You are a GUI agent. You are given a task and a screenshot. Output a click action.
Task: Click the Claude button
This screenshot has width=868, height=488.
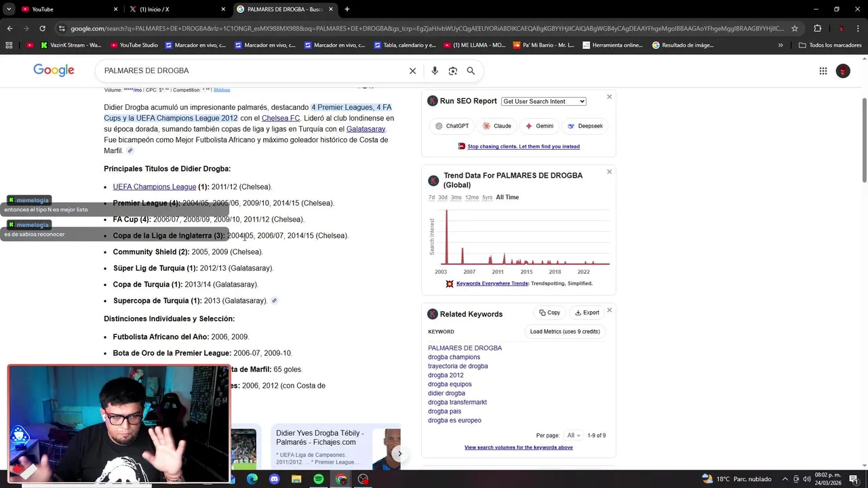tap(496, 126)
